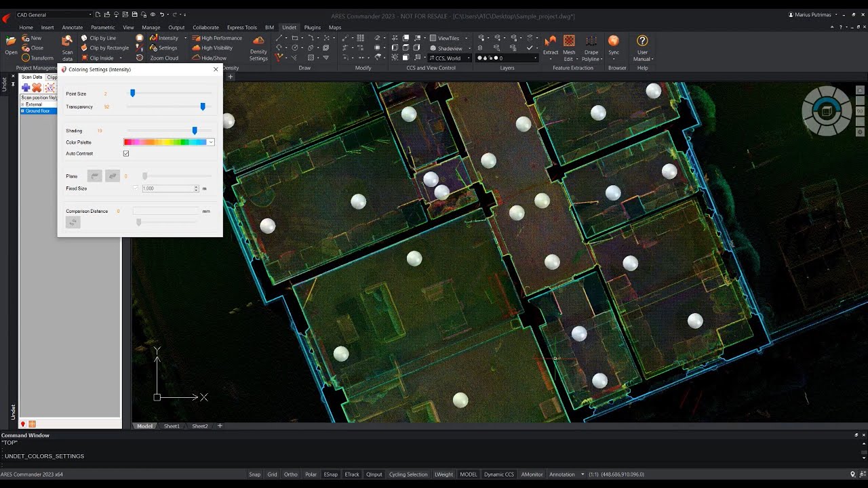
Task: Uncheck the Auto Contrast checkbox
Action: tap(126, 154)
